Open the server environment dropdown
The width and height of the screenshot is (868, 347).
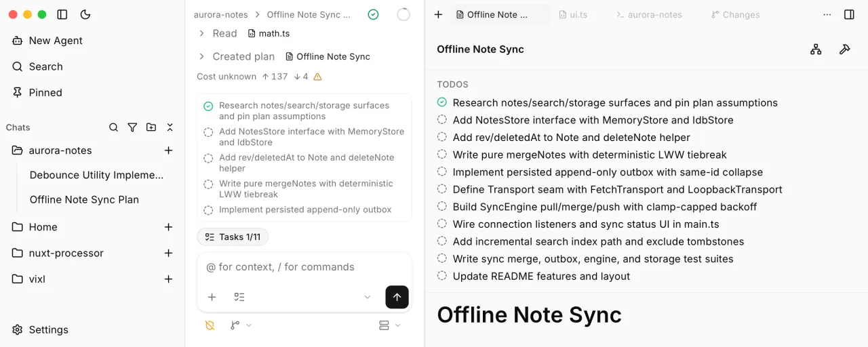[x=390, y=325]
